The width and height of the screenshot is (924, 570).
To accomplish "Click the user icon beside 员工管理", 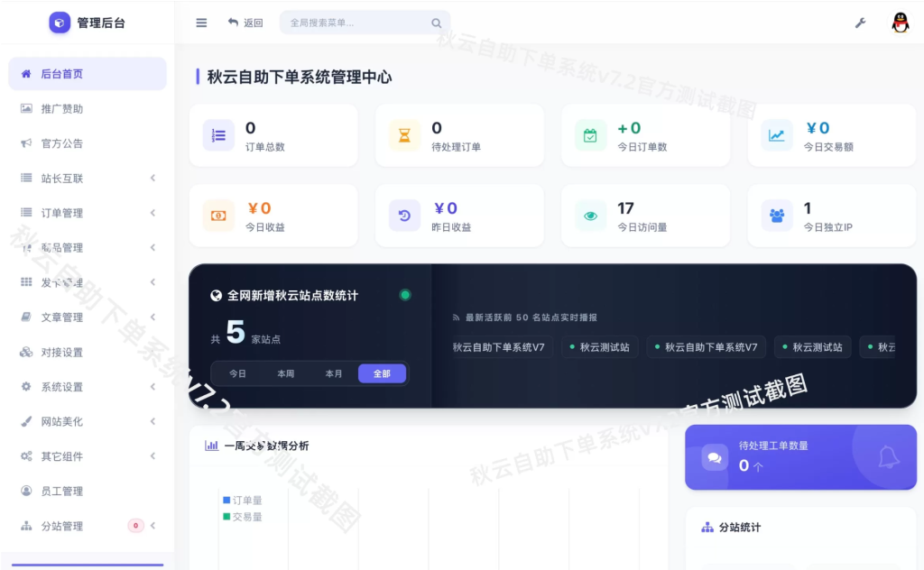I will click(26, 491).
